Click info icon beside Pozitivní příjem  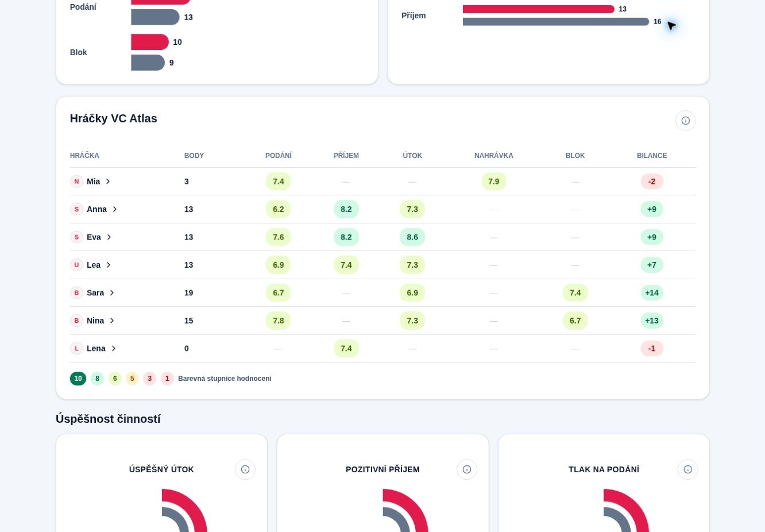pyautogui.click(x=467, y=469)
